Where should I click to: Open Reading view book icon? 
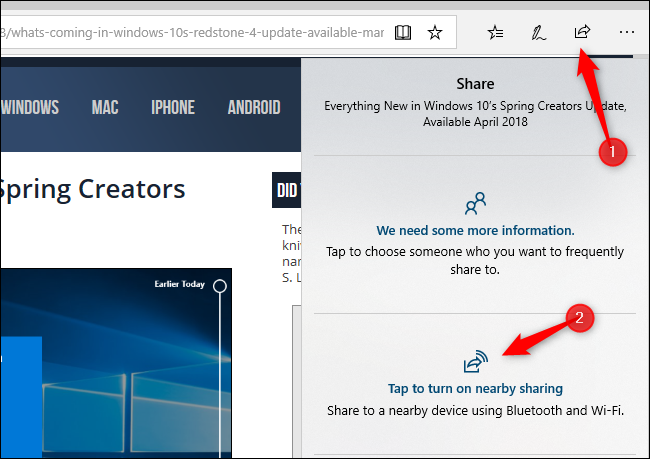403,32
